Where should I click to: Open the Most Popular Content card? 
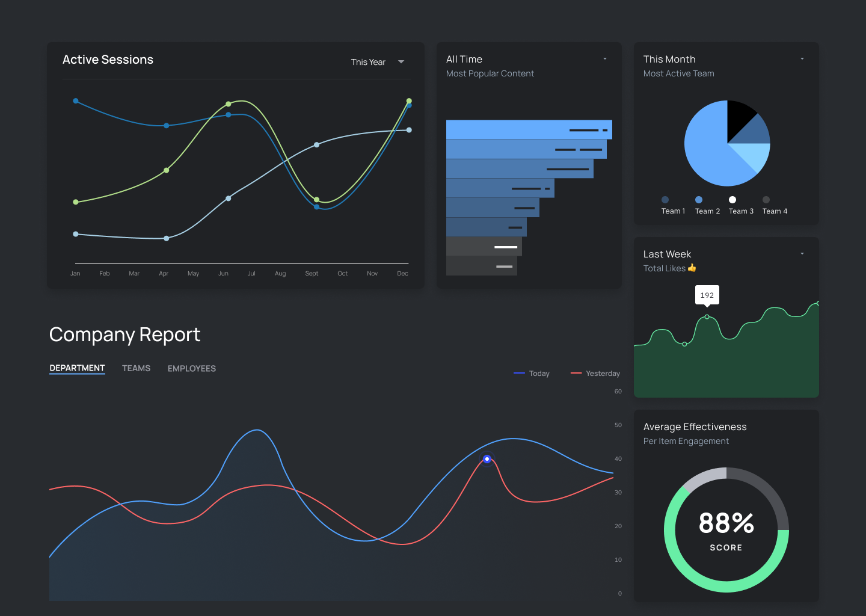pyautogui.click(x=490, y=73)
